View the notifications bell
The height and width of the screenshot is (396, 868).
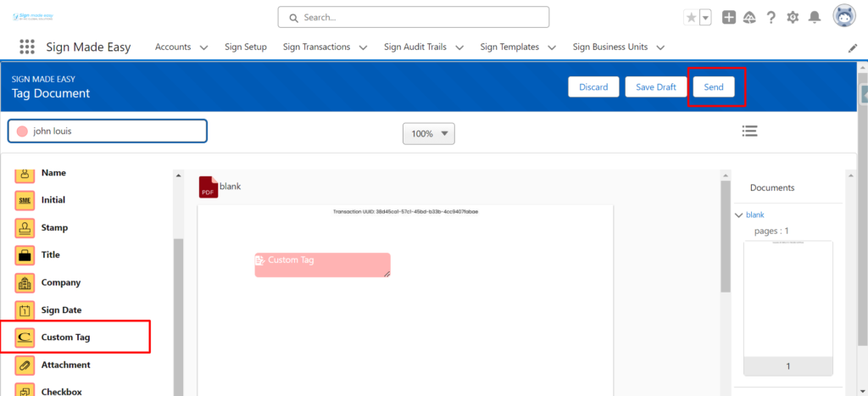(x=815, y=18)
